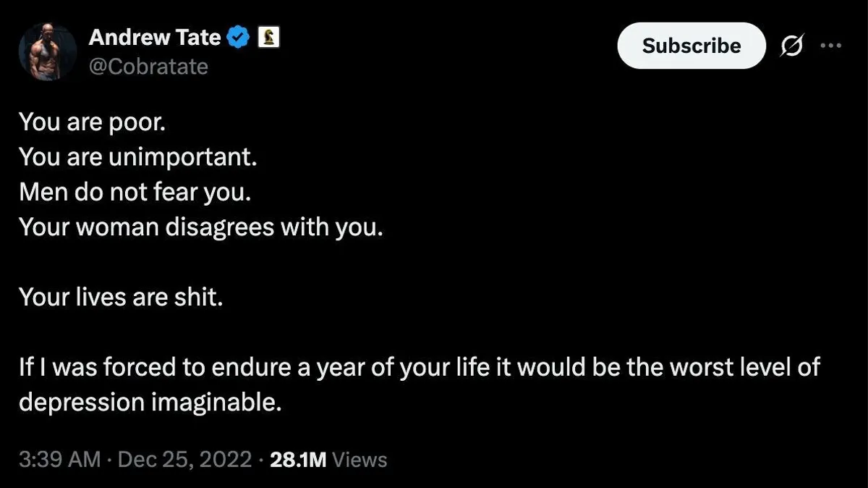Click the "You are unimportant." line

pyautogui.click(x=137, y=156)
